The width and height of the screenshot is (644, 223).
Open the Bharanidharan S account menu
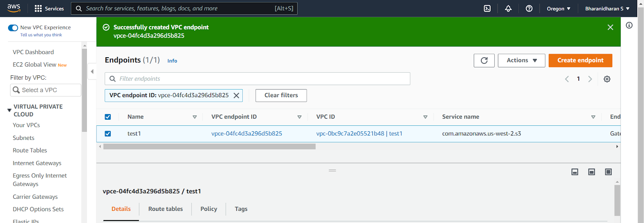click(607, 8)
